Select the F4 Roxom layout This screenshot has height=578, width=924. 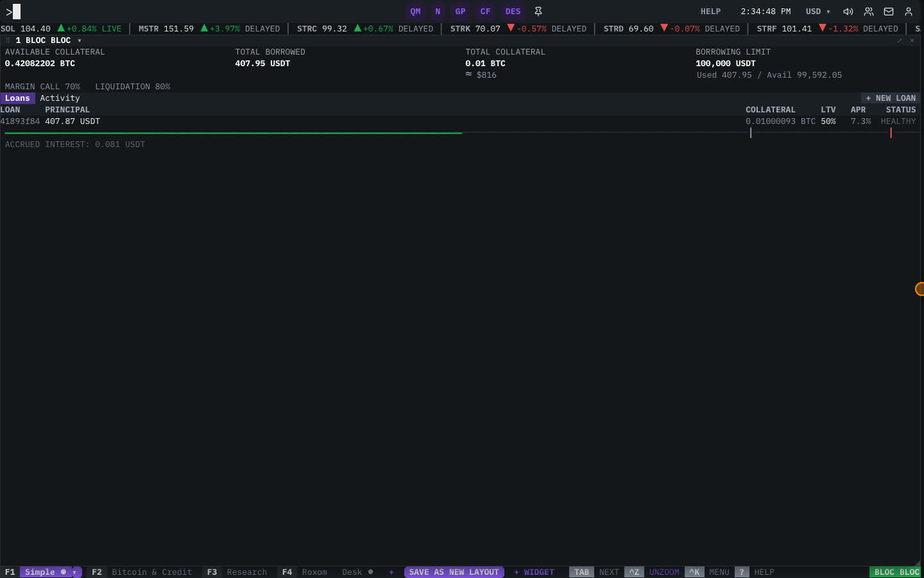tap(305, 572)
